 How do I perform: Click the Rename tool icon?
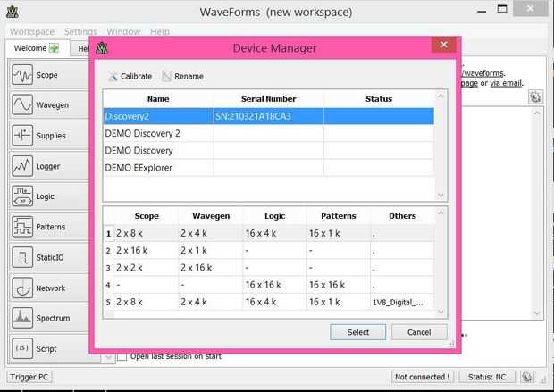coord(166,76)
